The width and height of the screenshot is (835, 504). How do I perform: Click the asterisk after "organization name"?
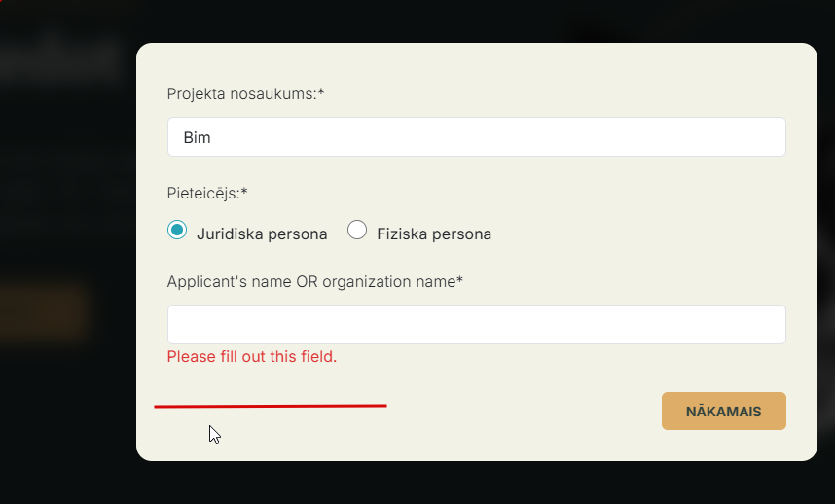[459, 281]
